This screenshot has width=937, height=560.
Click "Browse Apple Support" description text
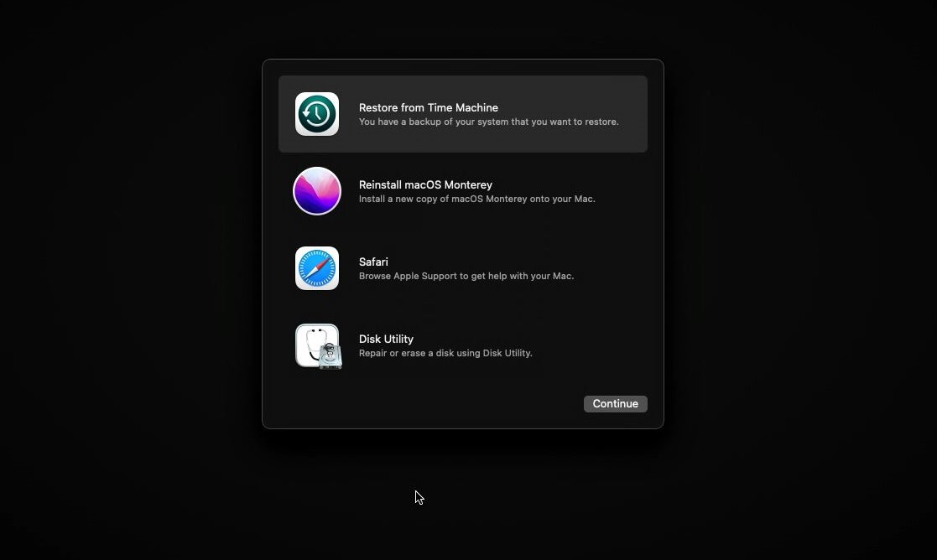pyautogui.click(x=466, y=277)
